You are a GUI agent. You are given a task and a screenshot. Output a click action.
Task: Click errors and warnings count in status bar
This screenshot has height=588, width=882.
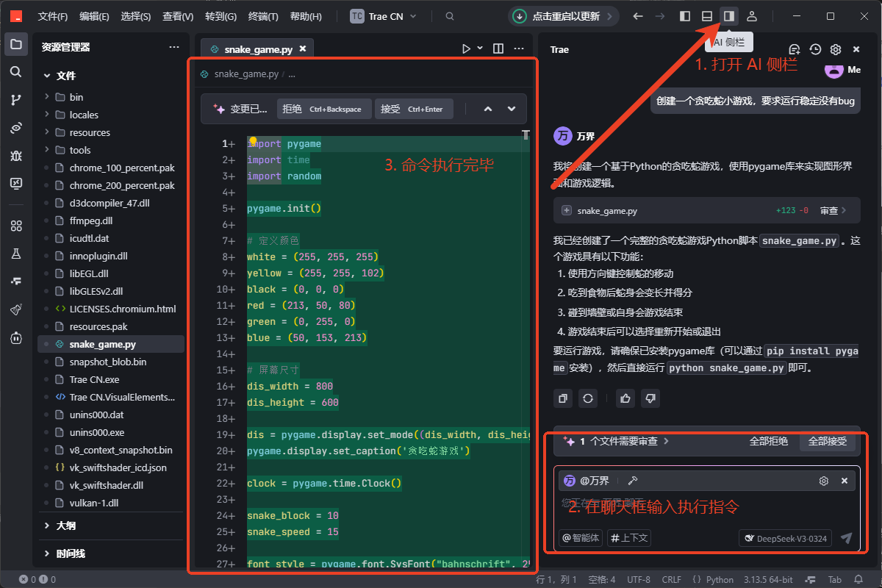point(37,580)
